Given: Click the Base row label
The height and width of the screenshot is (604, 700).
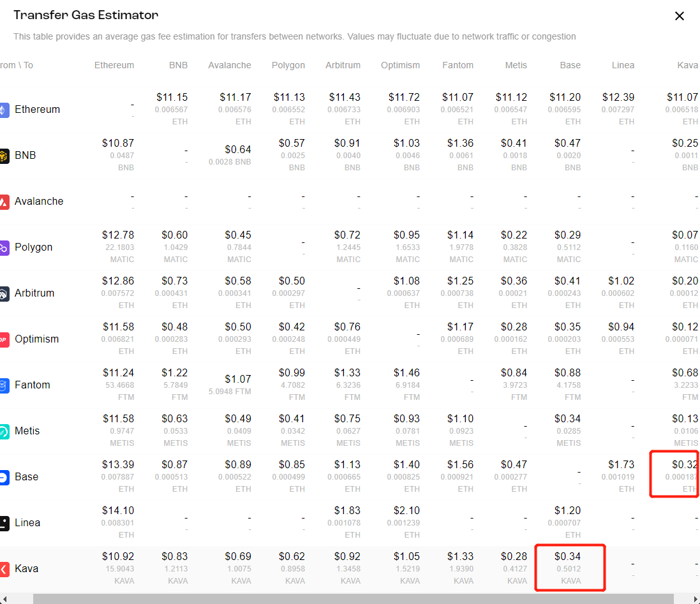Looking at the screenshot, I should [x=26, y=477].
